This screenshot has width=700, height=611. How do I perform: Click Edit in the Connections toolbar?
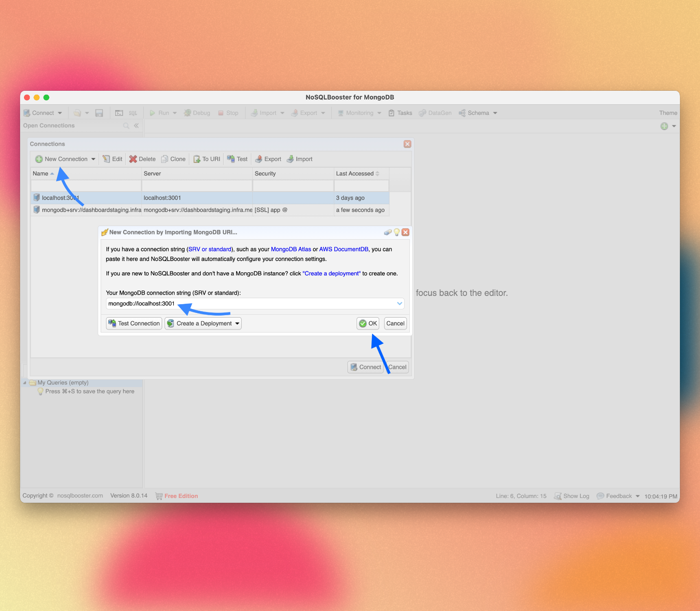113,159
